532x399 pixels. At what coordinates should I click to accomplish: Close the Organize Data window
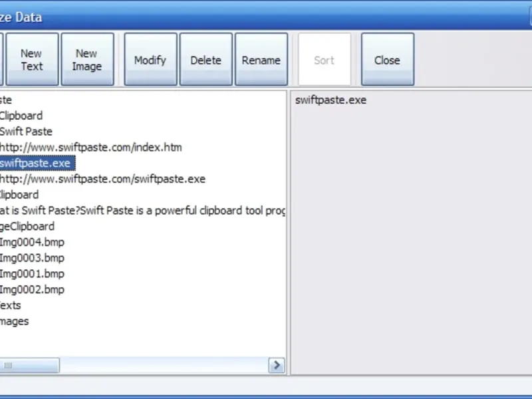tap(388, 59)
